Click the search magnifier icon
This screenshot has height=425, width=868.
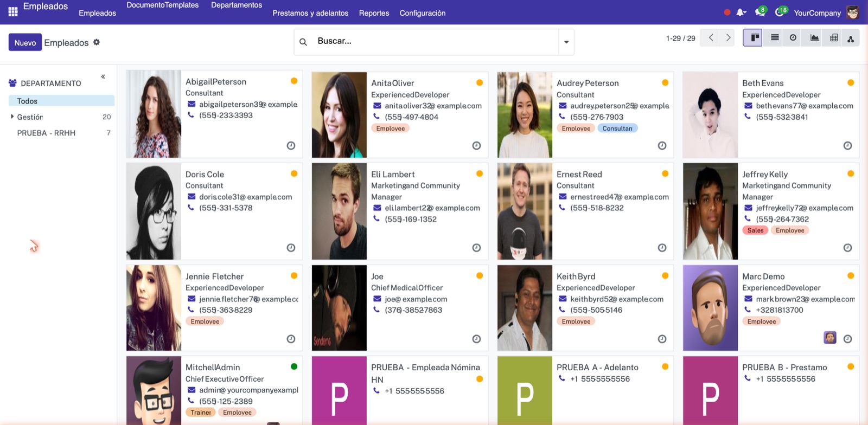click(x=303, y=42)
